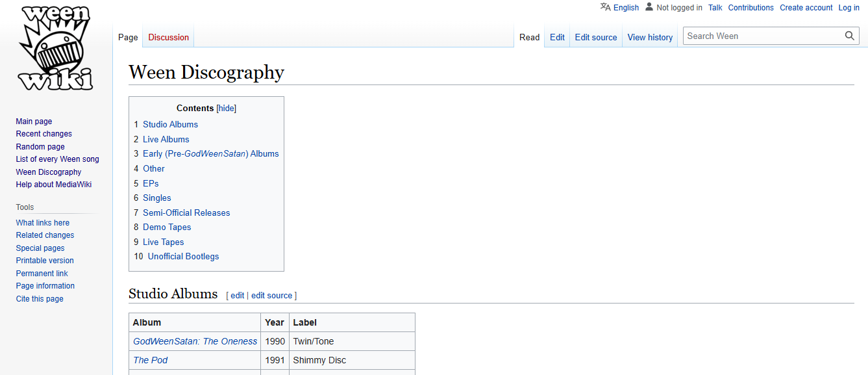Open Related changes tool
This screenshot has width=868, height=375.
[x=45, y=235]
